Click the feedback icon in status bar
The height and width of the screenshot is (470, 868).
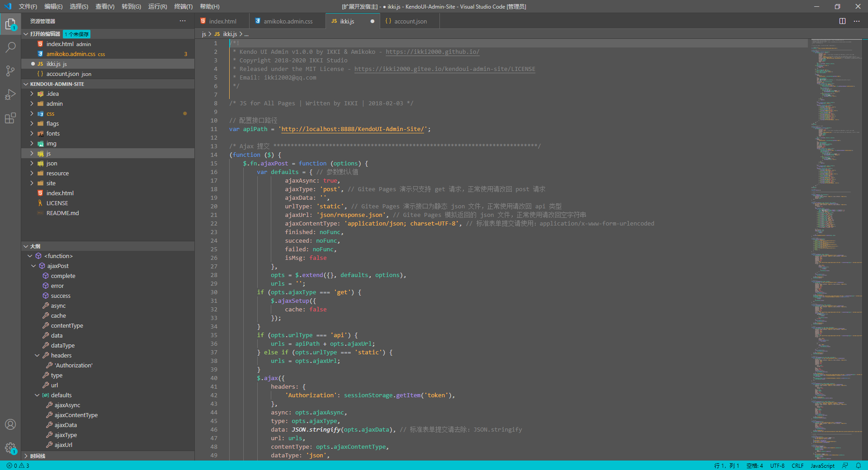click(x=845, y=465)
